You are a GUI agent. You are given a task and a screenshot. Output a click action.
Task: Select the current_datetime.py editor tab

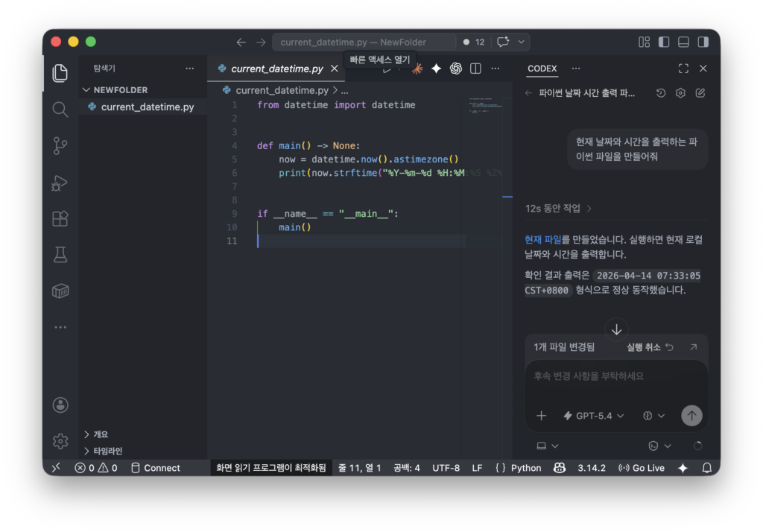click(277, 69)
